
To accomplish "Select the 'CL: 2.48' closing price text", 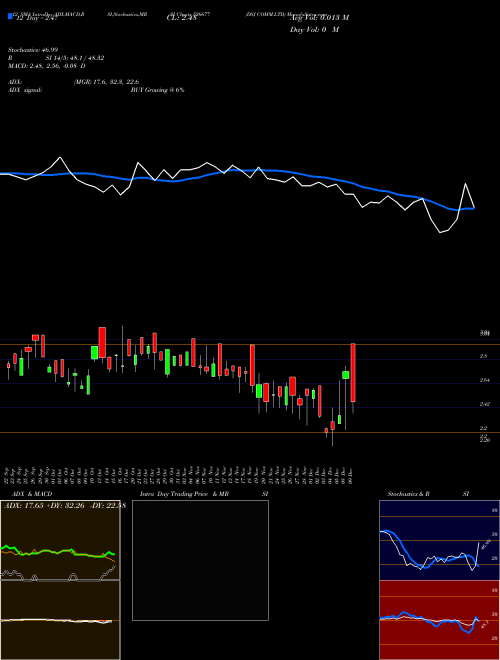I will click(181, 18).
